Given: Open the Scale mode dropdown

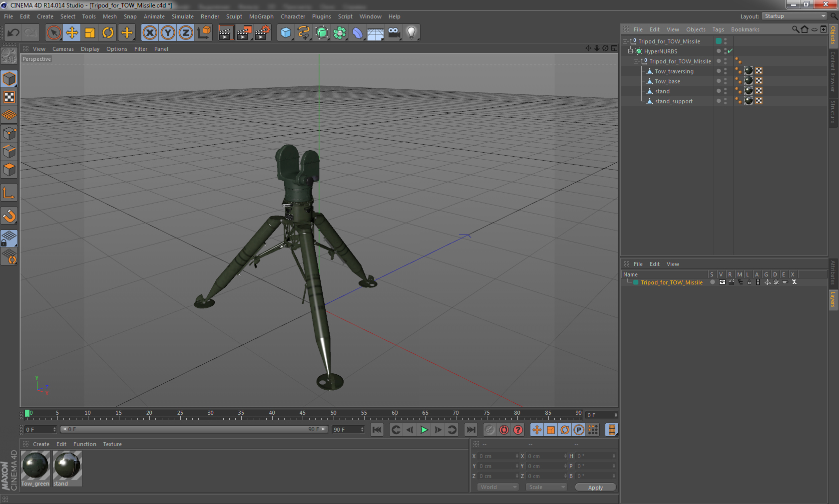Looking at the screenshot, I should [x=546, y=487].
